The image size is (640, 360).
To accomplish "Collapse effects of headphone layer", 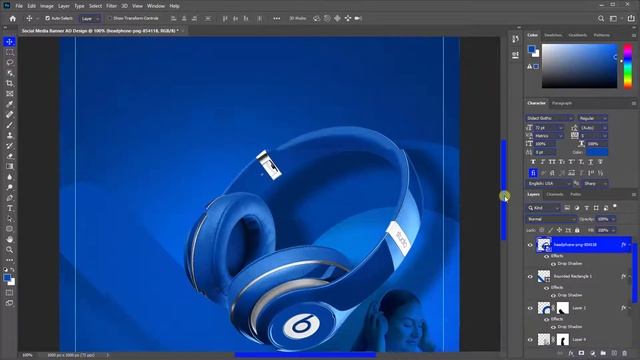I will [x=629, y=245].
